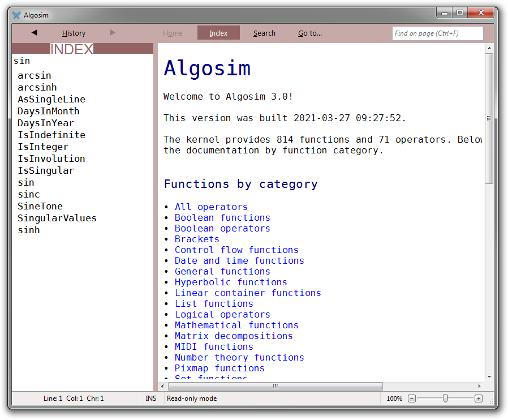Open the Hyperbolic functions link

[x=231, y=282]
